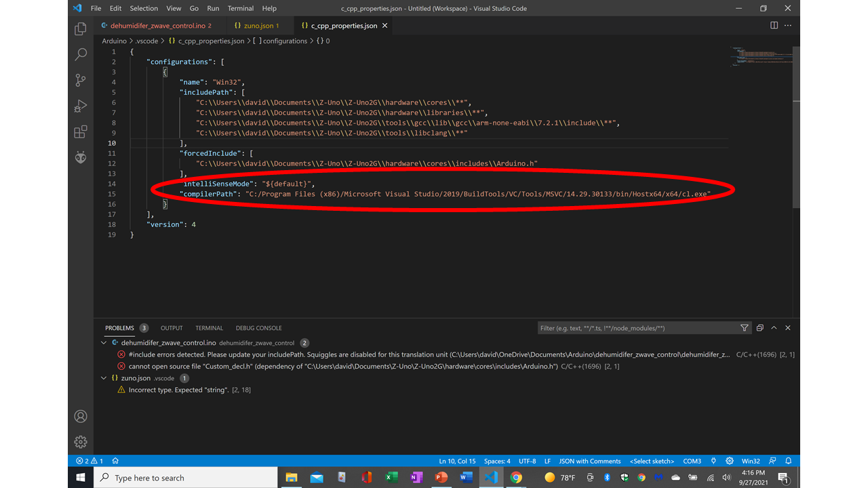Open File Explorer from the taskbar
868x488 pixels.
292,478
